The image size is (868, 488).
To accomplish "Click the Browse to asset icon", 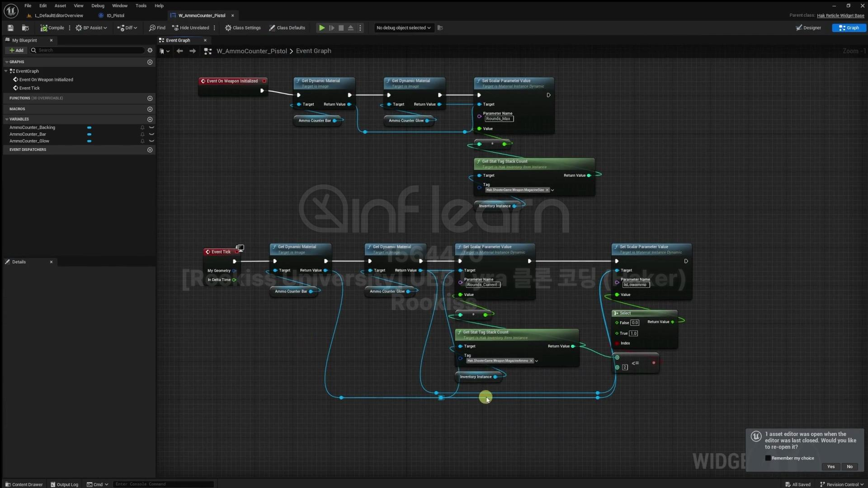I will 25,28.
